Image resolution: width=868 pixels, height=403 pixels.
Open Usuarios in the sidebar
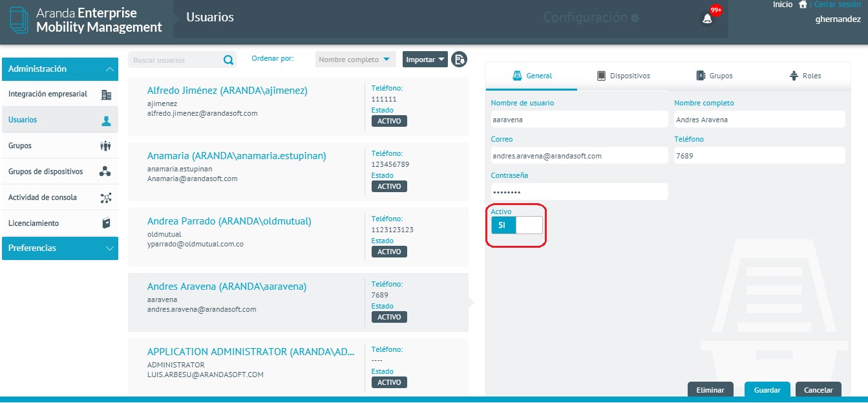point(60,120)
